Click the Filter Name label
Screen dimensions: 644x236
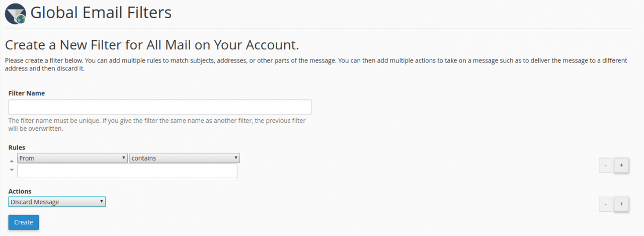pyautogui.click(x=27, y=93)
